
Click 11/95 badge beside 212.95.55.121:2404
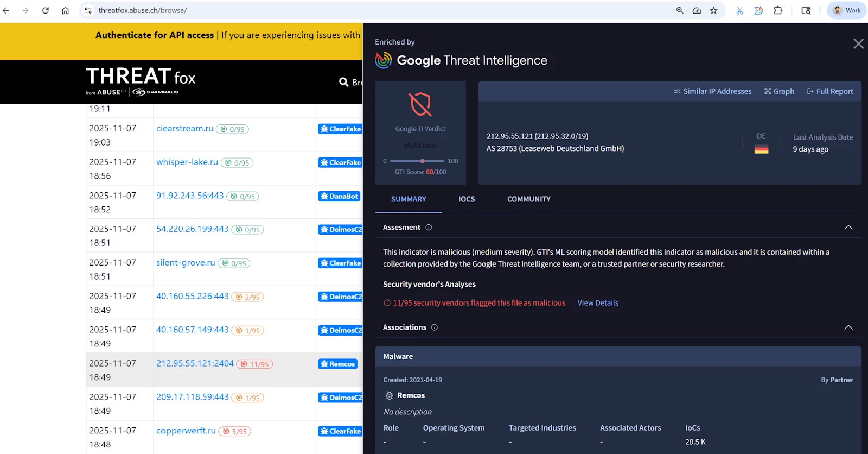point(254,364)
